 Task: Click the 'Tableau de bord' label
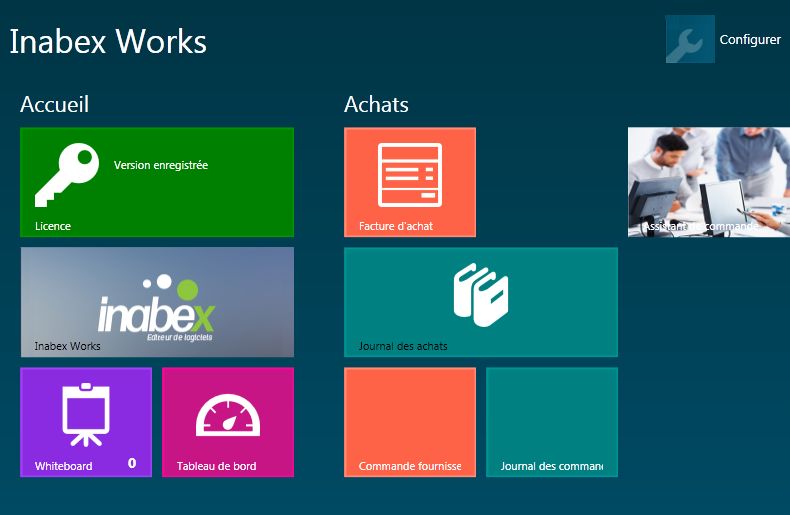(216, 466)
